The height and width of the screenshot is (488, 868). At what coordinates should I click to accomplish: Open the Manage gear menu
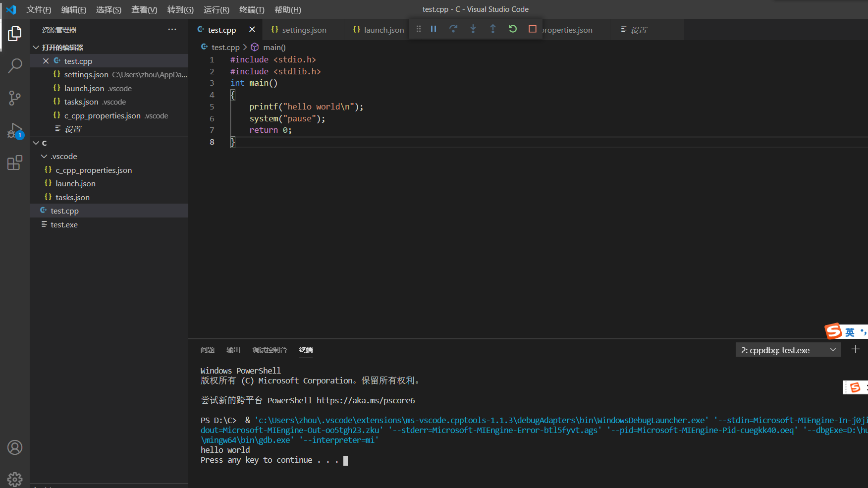(x=15, y=479)
